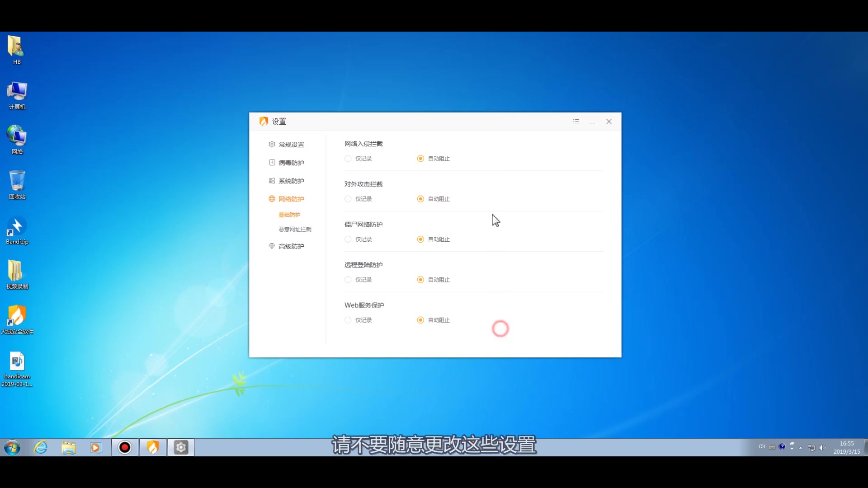This screenshot has height=488, width=868.
Task: Select 常规设置 in sidebar
Action: pos(291,144)
